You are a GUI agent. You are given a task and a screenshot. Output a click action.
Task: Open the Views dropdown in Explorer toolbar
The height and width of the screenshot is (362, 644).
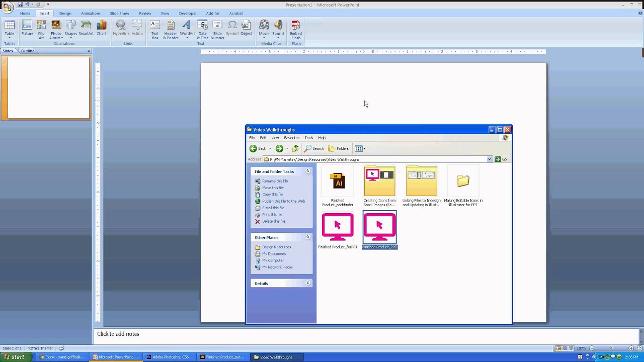tap(360, 148)
